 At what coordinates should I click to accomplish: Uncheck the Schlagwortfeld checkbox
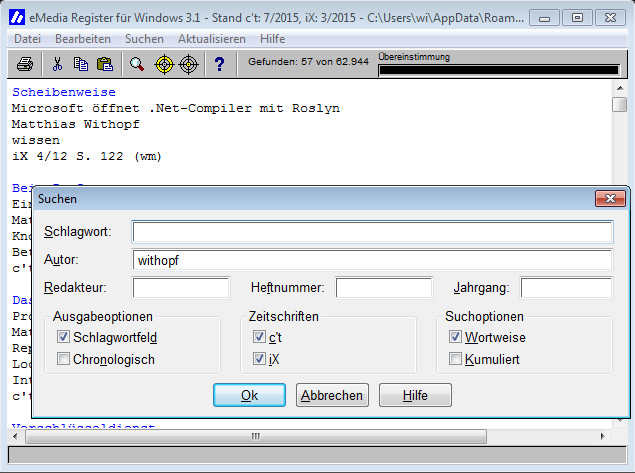coord(64,338)
